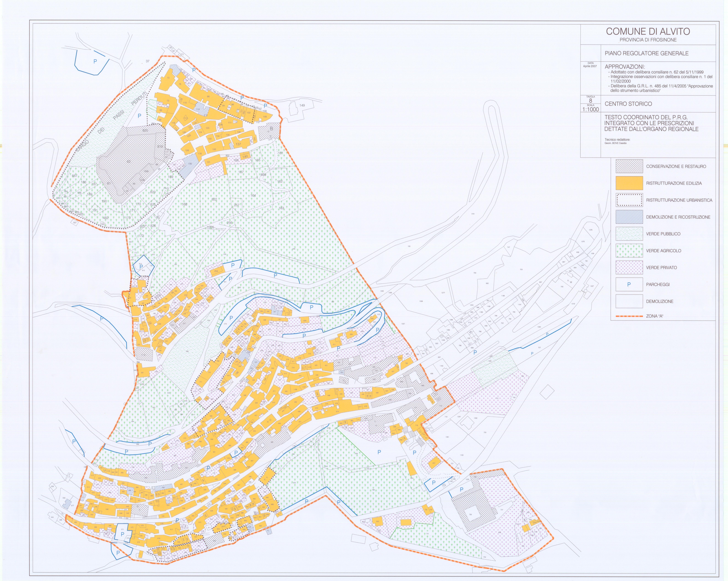Click parcel number 137

coord(238,144)
